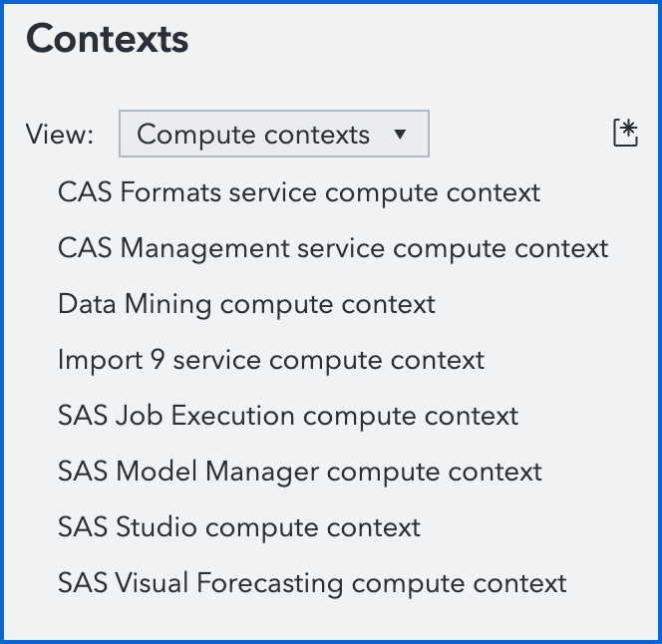This screenshot has width=662, height=644.
Task: Click the View label text
Action: tap(60, 135)
